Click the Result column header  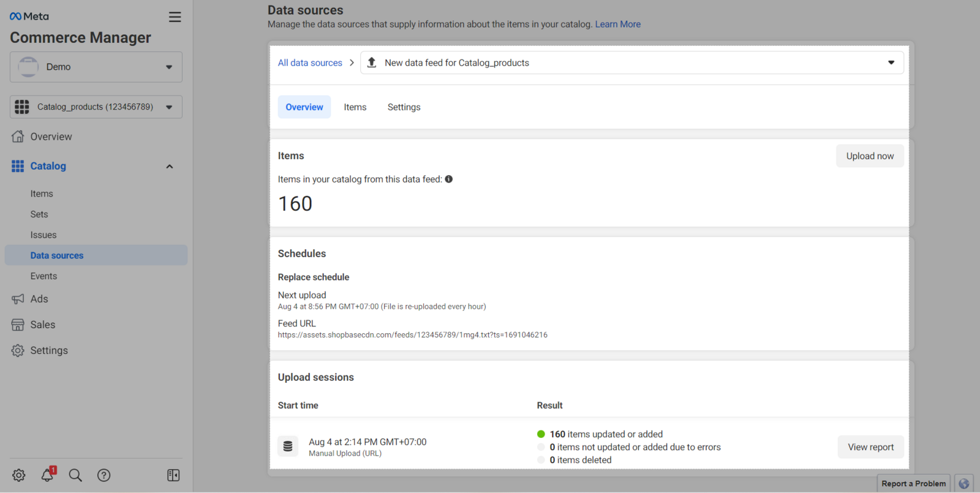coord(550,405)
